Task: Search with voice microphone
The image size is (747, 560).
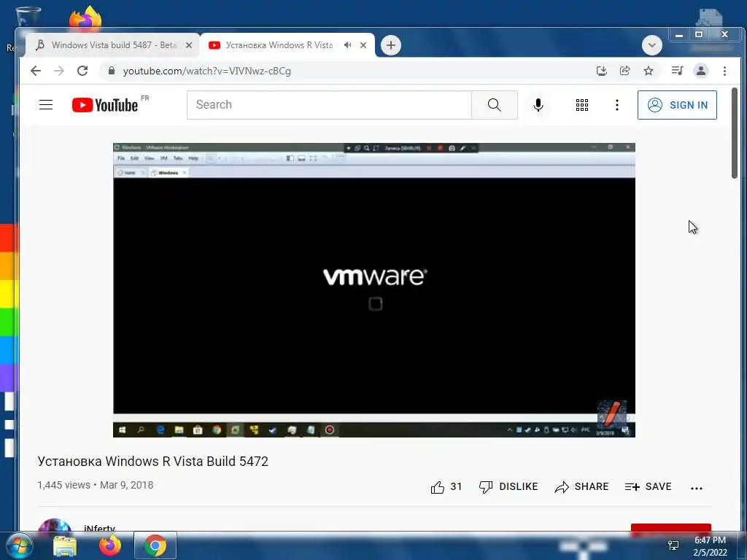Action: [x=538, y=105]
